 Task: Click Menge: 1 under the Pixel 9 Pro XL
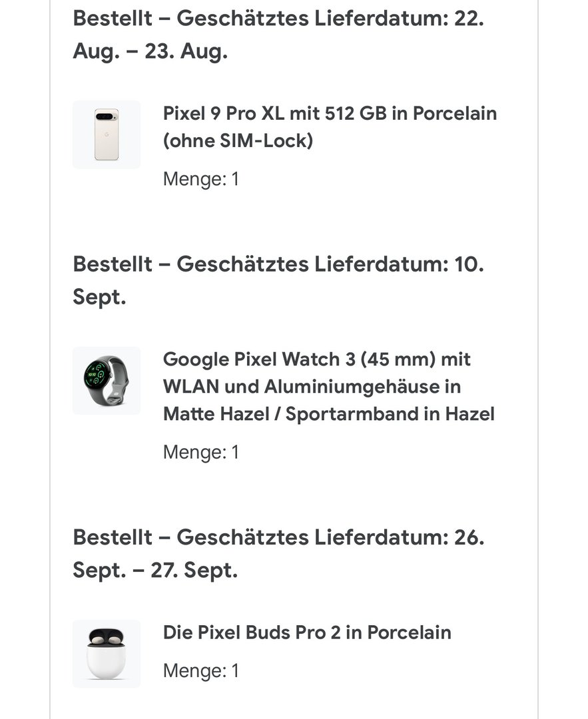pyautogui.click(x=200, y=179)
